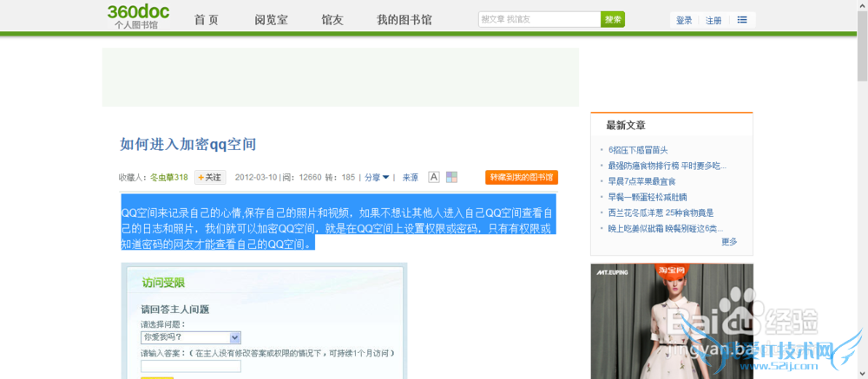This screenshot has width=868, height=379.
Task: Click the page vertical scrollbar thumb
Action: (x=863, y=47)
